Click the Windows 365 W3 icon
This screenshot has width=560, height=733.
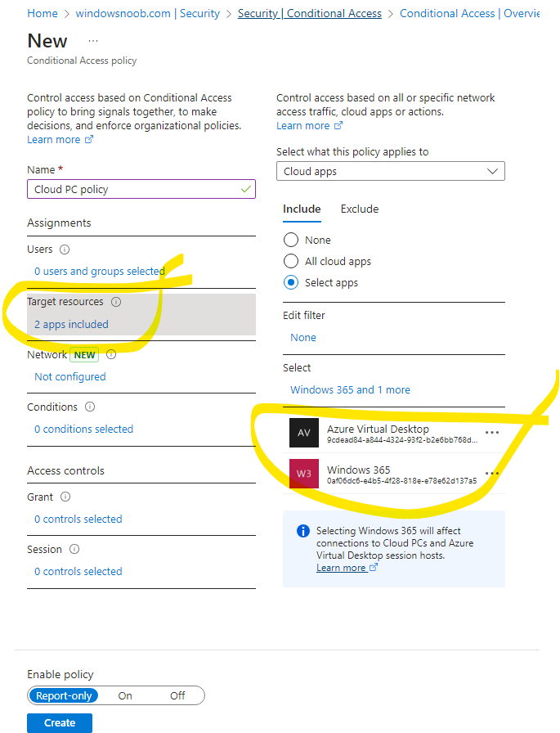tap(304, 474)
